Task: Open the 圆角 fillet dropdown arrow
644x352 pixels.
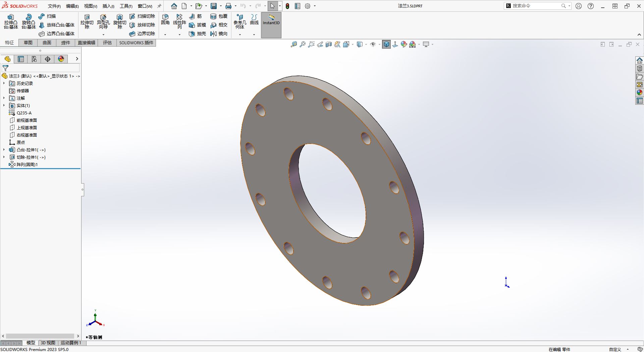Action: 165,35
